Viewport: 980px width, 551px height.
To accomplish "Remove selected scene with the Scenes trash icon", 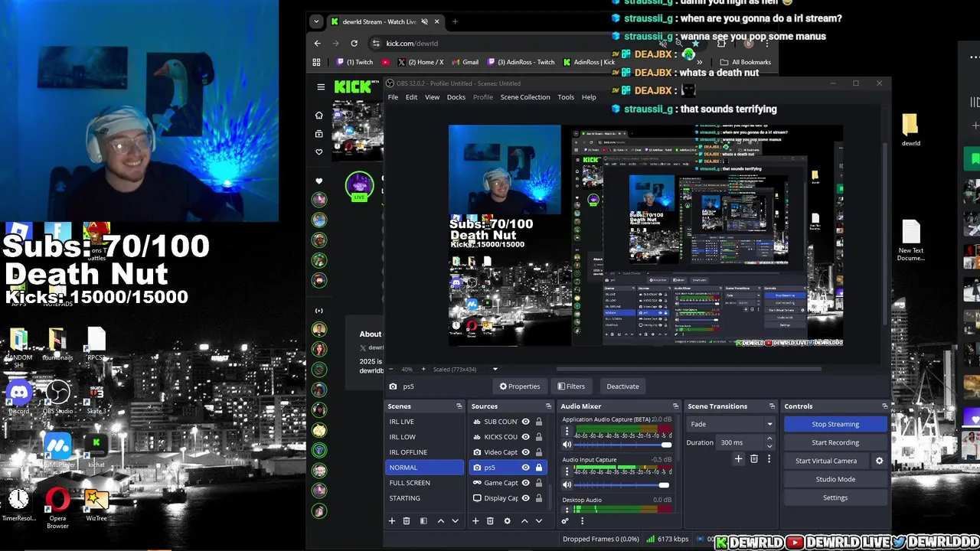I will pyautogui.click(x=407, y=521).
